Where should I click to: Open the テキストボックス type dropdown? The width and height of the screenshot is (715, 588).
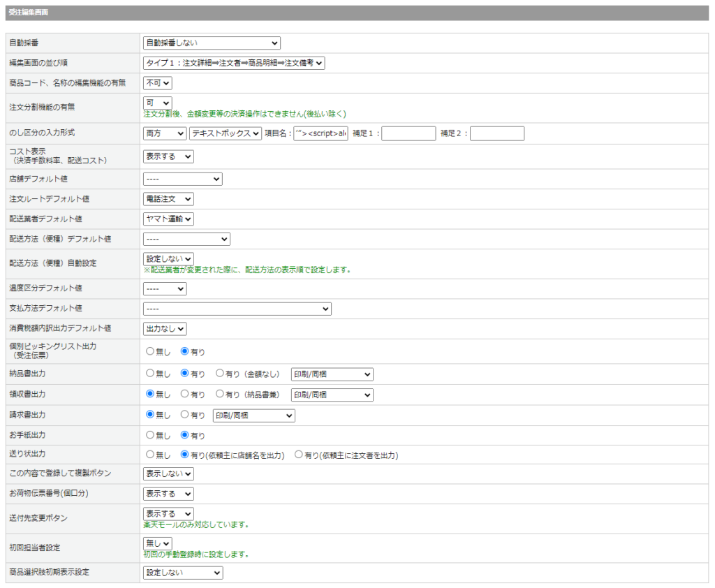click(x=226, y=133)
